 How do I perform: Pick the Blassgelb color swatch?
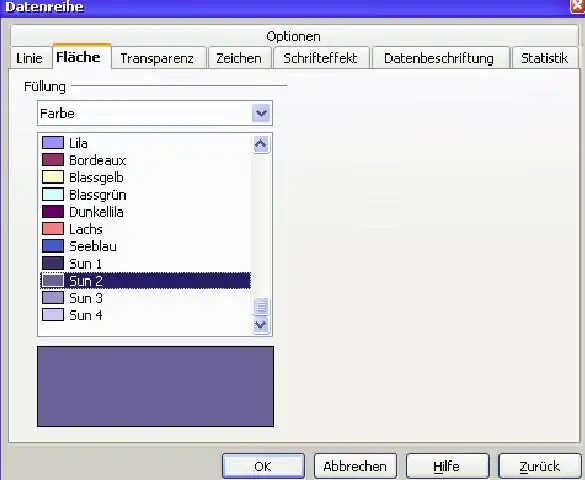point(53,177)
